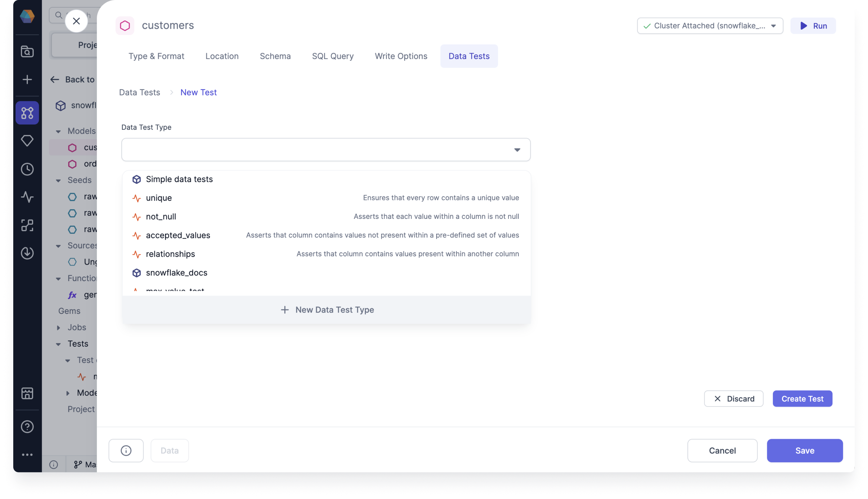This screenshot has height=499, width=868.
Task: Click the not_null test type icon
Action: pyautogui.click(x=136, y=217)
